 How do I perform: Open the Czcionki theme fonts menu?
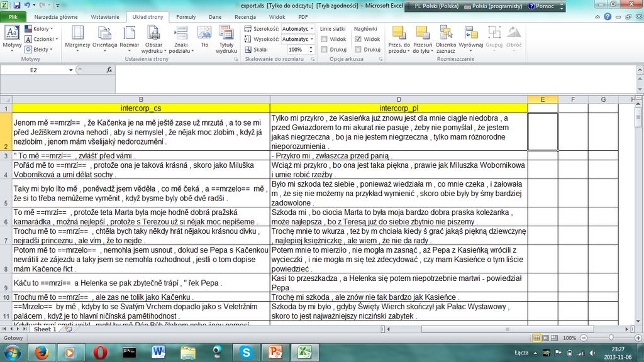point(41,39)
